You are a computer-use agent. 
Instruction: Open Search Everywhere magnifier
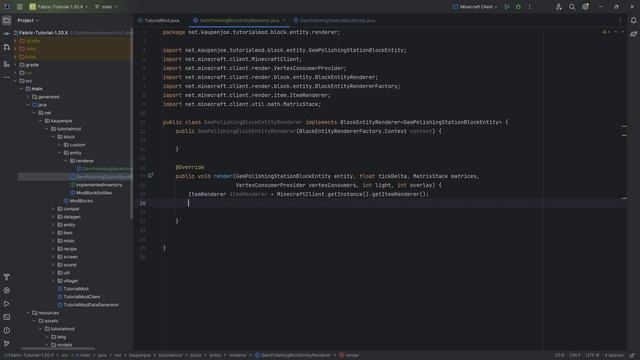click(x=572, y=7)
